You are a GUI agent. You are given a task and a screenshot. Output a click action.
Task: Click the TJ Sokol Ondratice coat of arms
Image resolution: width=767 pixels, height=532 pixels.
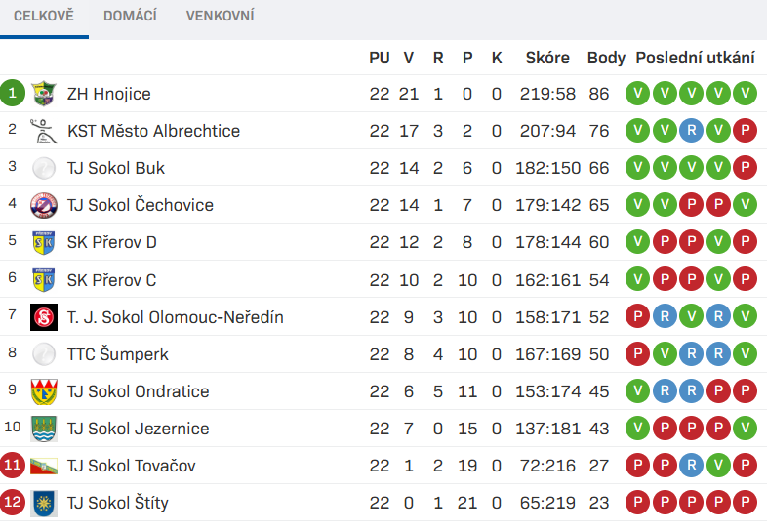[44, 391]
